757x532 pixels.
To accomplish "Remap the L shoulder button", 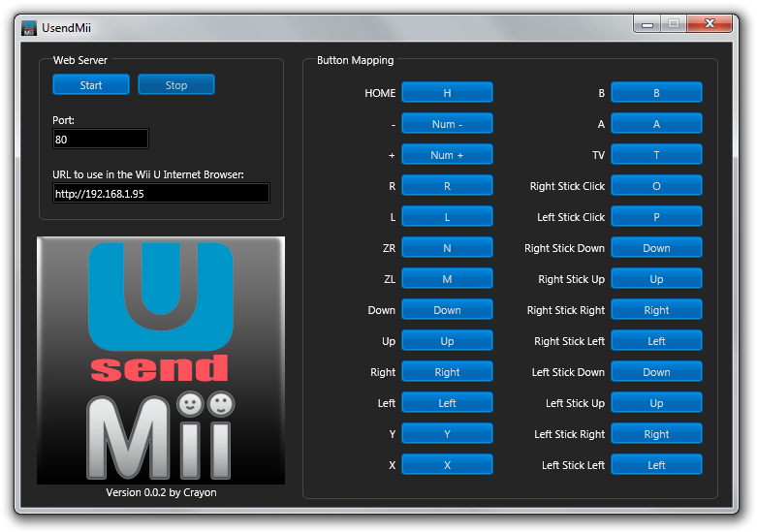I will pos(447,217).
